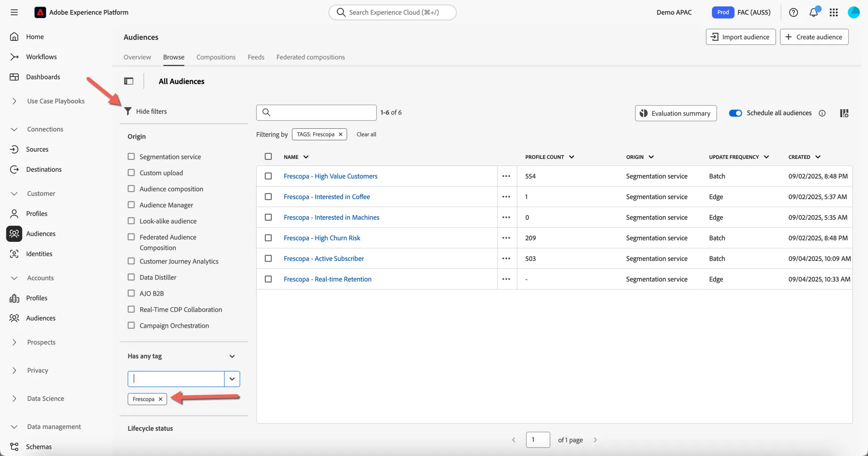The height and width of the screenshot is (456, 868).
Task: Toggle the side panel layout icon
Action: click(129, 81)
